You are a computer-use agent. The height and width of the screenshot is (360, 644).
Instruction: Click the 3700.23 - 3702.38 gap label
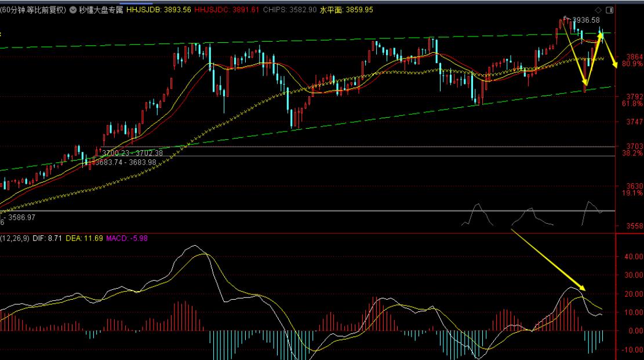click(132, 153)
